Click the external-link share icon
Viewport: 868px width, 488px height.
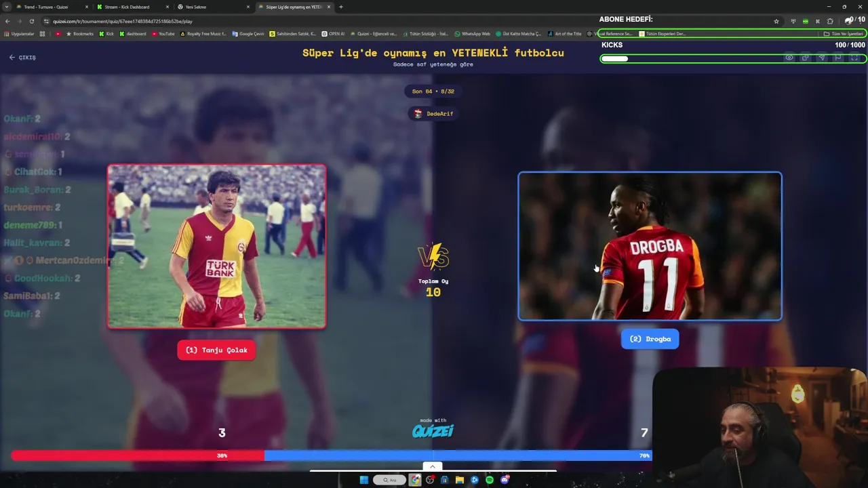805,58
